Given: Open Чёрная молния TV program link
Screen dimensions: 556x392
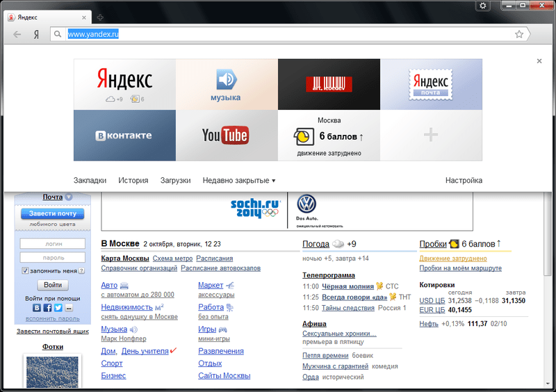Looking at the screenshot, I should coord(347,286).
